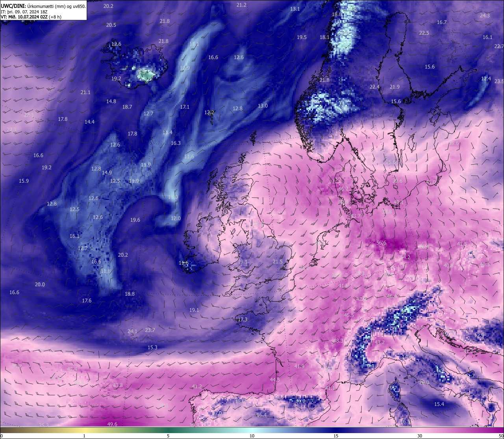Click the map value 13.0
The image size is (504, 439).
point(263,106)
